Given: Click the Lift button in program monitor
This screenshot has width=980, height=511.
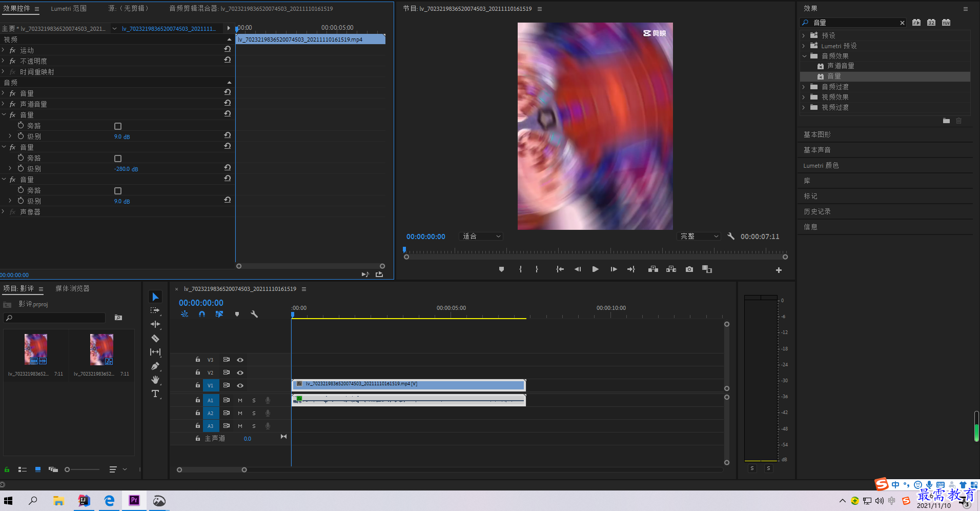Looking at the screenshot, I should pos(653,269).
